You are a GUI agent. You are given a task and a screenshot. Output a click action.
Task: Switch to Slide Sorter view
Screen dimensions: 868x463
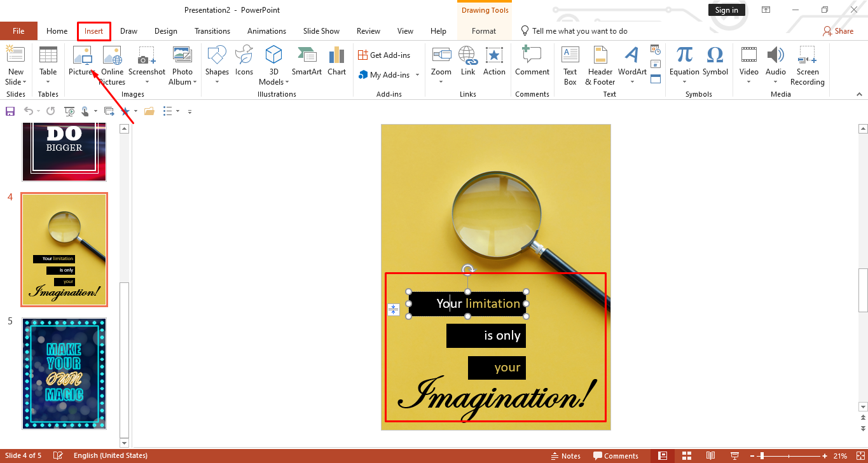pos(687,456)
